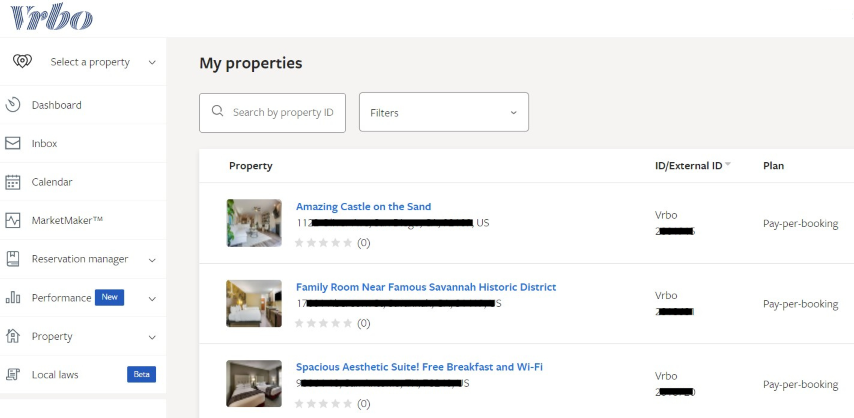The height and width of the screenshot is (418, 854).
Task: Click the Reservation manager icon
Action: coord(13,259)
